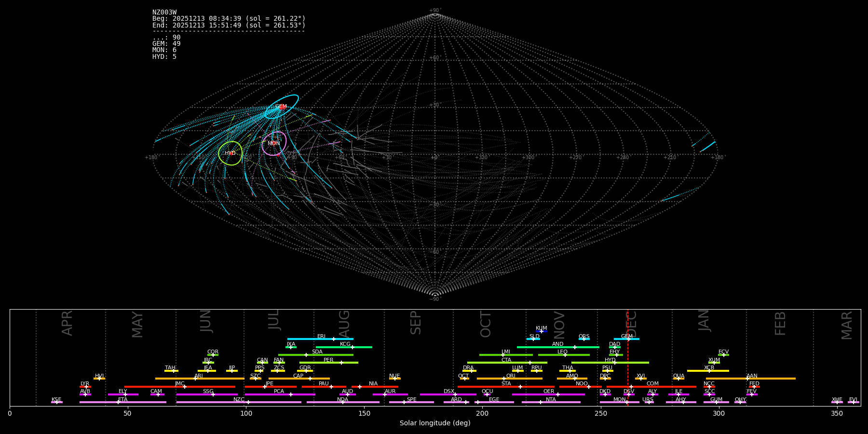Click the HYD light-green timeline bar
This screenshot has width=868, height=434.
[610, 363]
